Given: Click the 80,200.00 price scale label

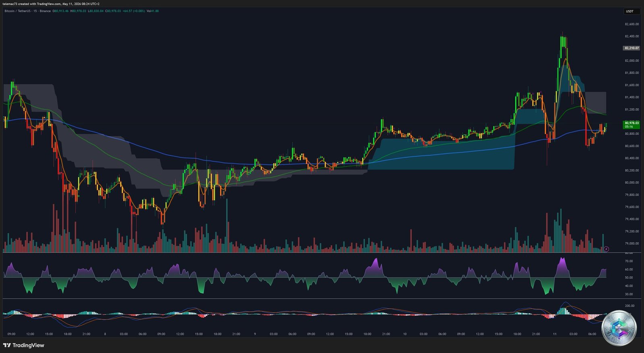Looking at the screenshot, I should pos(632,170).
